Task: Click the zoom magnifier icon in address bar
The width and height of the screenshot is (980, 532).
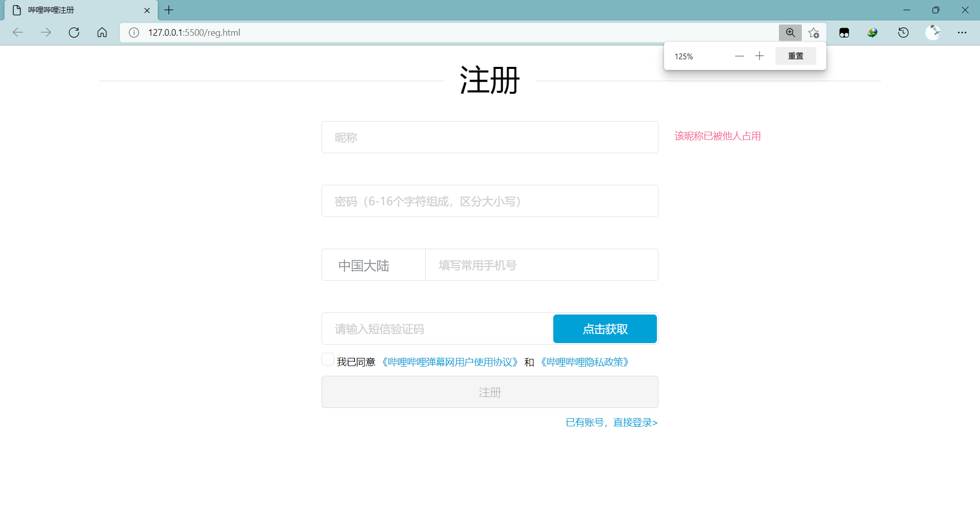Action: 790,33
